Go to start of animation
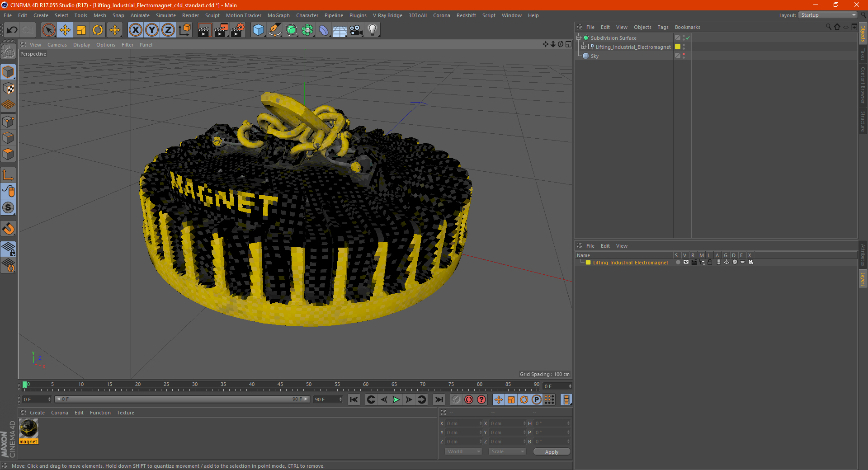The image size is (868, 470). pyautogui.click(x=354, y=399)
